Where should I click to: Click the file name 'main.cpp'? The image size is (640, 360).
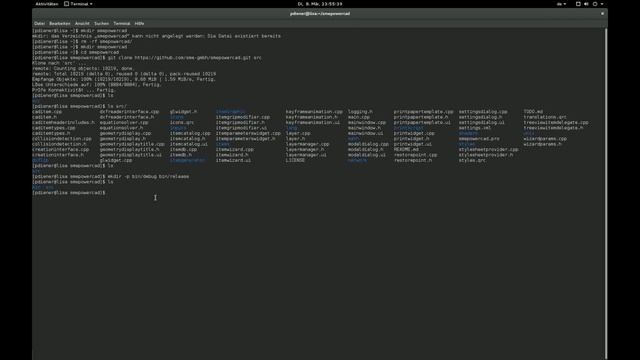point(359,117)
